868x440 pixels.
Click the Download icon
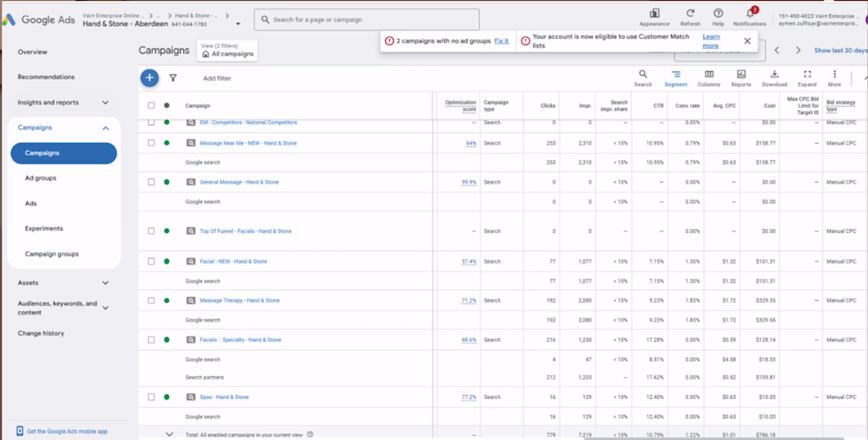pos(774,74)
